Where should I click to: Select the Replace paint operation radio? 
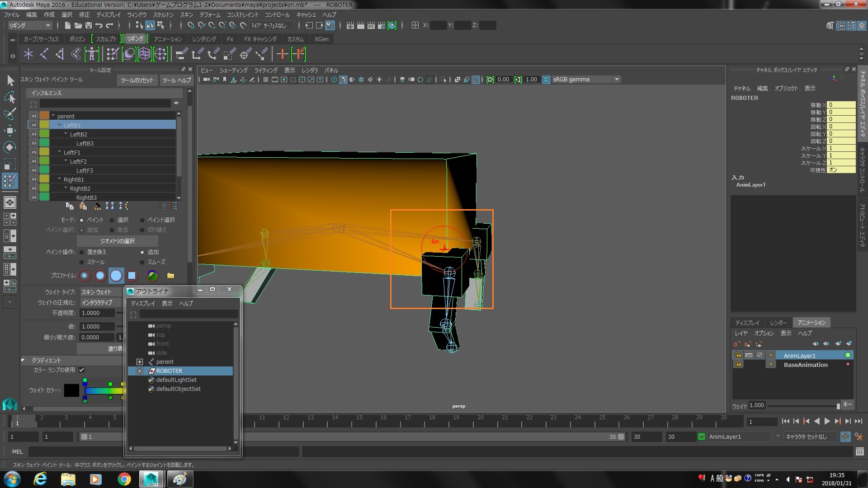[x=82, y=252]
